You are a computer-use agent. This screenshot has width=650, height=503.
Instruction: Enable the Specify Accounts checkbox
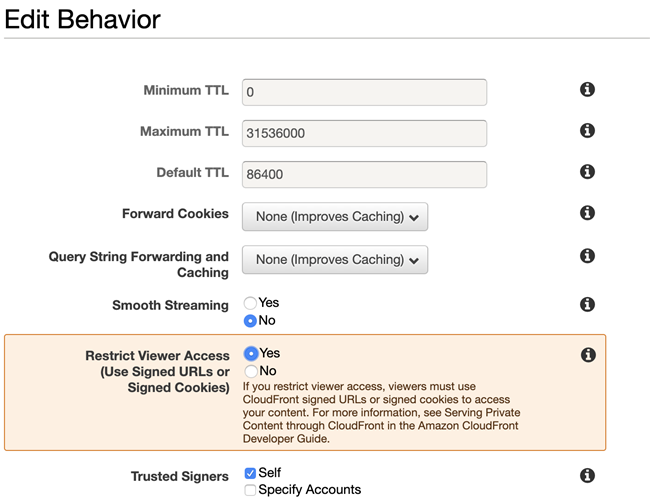click(x=250, y=490)
